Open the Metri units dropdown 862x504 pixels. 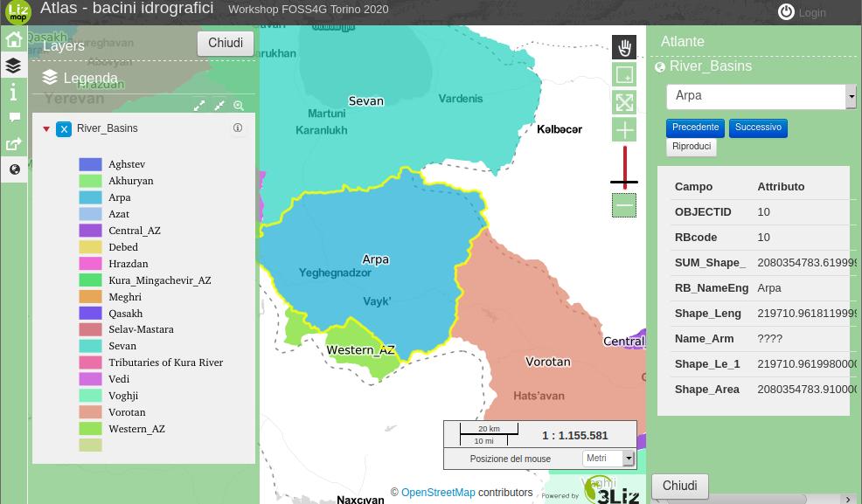[628, 459]
